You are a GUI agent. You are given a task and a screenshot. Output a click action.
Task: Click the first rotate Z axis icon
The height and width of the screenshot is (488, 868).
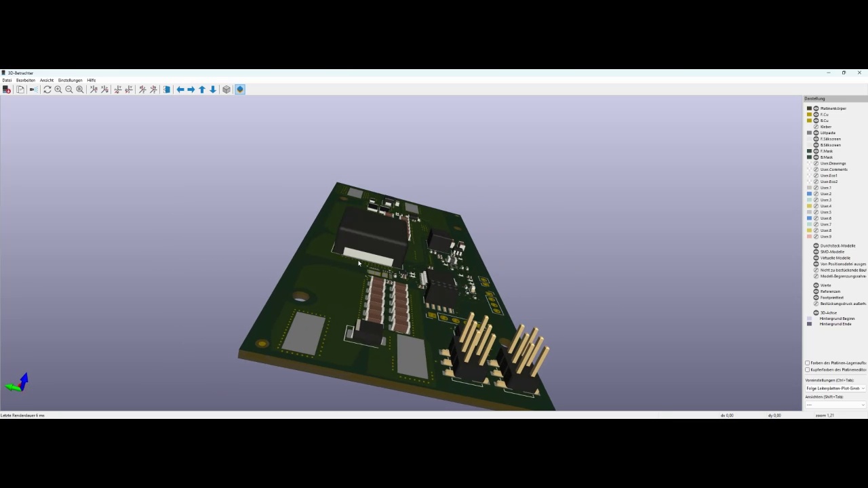pyautogui.click(x=142, y=89)
